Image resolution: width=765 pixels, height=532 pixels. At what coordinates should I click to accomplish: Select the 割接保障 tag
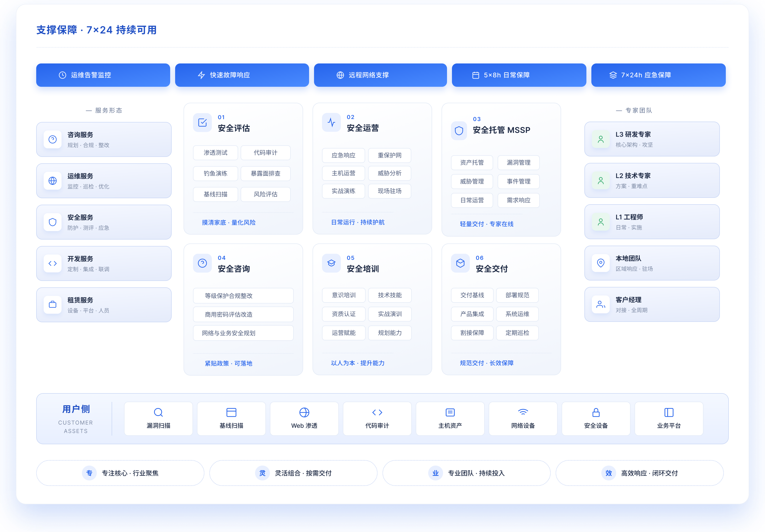click(472, 333)
